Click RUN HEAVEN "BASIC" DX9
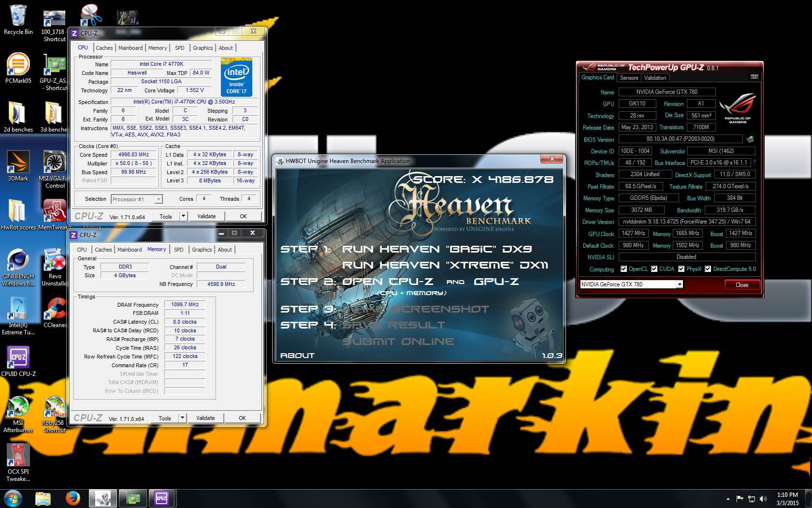The height and width of the screenshot is (508, 812). tap(437, 249)
